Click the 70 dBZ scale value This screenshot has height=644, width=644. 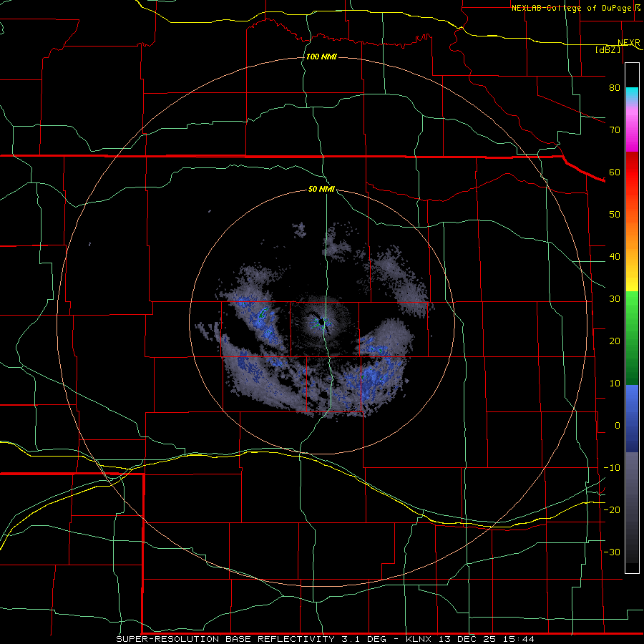tap(615, 130)
